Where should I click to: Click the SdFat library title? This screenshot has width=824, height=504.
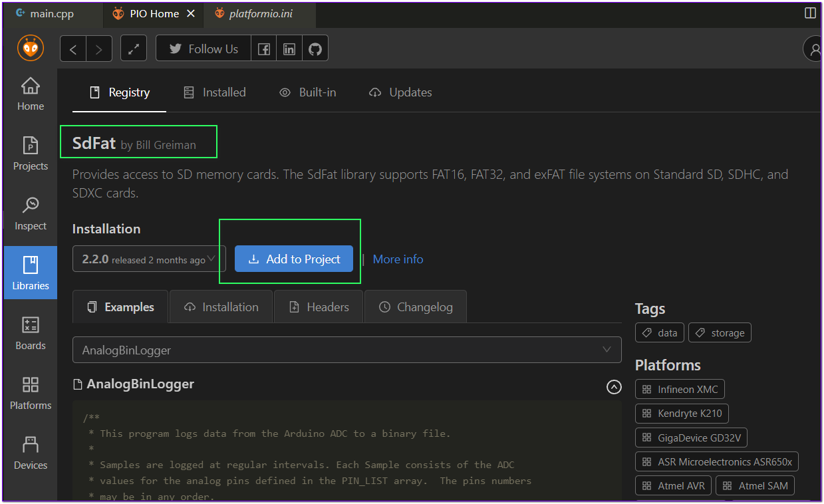[x=94, y=143]
